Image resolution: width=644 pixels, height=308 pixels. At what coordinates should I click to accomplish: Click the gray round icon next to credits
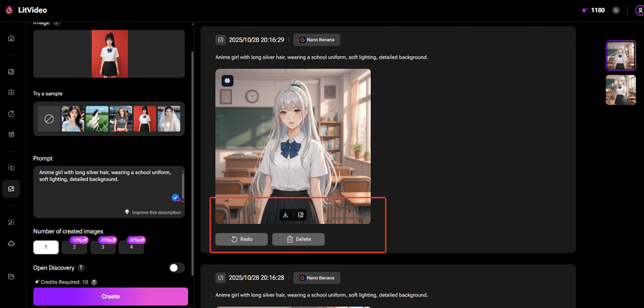(616, 10)
